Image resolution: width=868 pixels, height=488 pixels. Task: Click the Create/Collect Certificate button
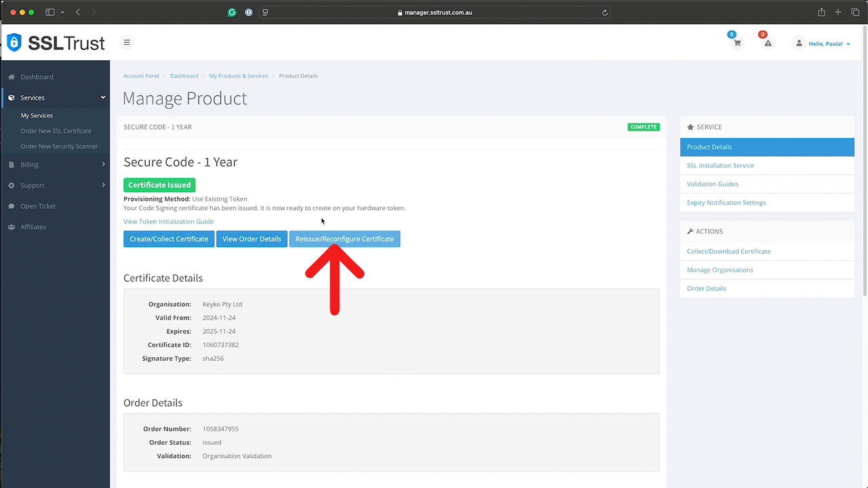(x=169, y=239)
